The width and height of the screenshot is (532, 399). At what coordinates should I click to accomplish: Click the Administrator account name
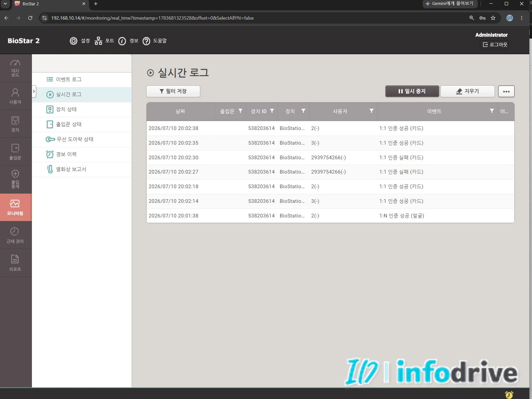coord(491,35)
